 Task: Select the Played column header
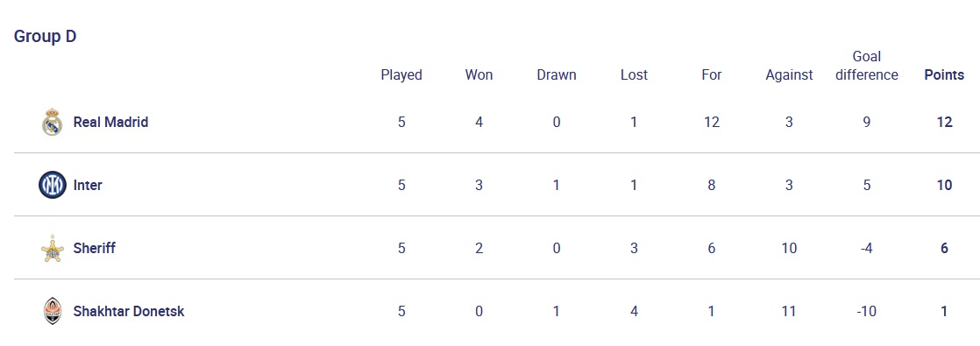tap(401, 75)
